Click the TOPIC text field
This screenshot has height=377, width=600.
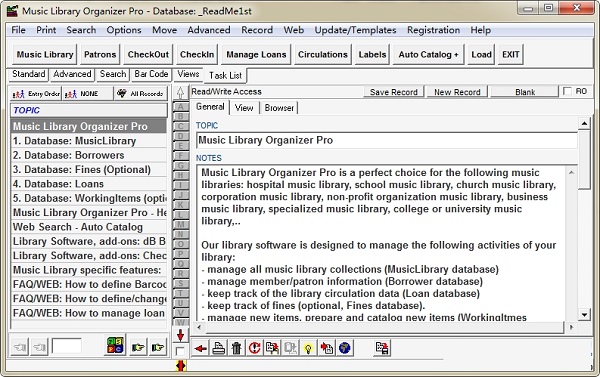tap(386, 140)
